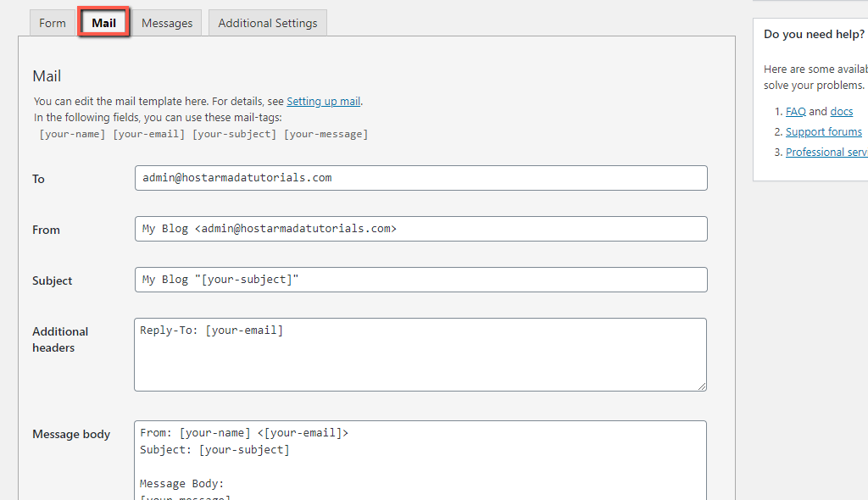Viewport: 868px width, 500px height.
Task: Click inside the Additional headers textarea
Action: pyautogui.click(x=420, y=354)
